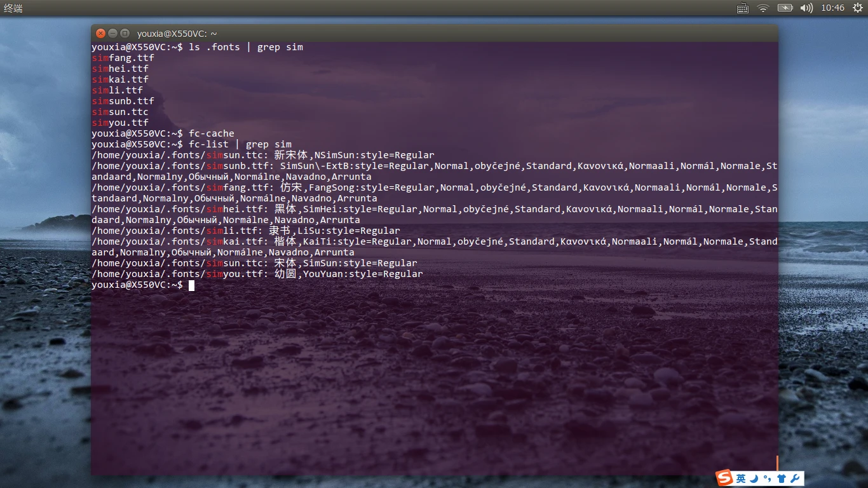Click the 终端 label in top panel

point(13,8)
